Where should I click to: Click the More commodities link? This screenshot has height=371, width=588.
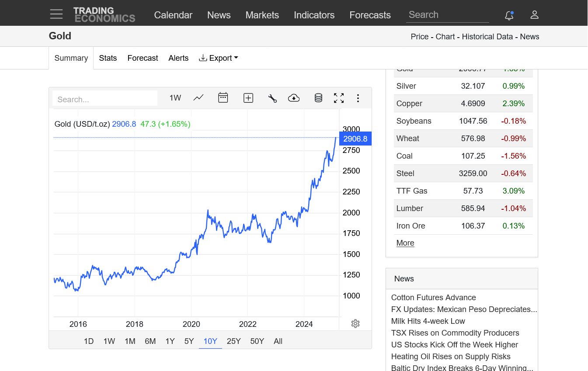coord(405,243)
